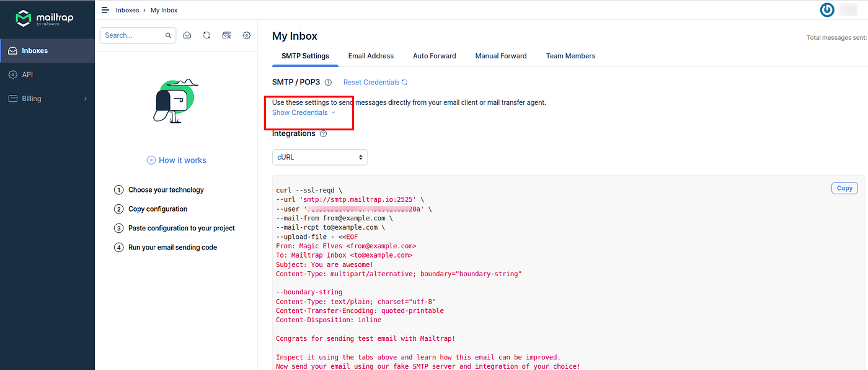The image size is (868, 370).
Task: Switch to the Email Address tab
Action: pyautogui.click(x=371, y=56)
